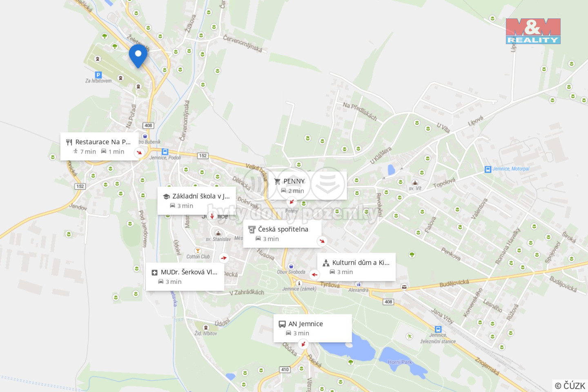The height and width of the screenshot is (392, 588).
Task: Select the MUDr. Šerková Vl... doctor card
Action: pyautogui.click(x=185, y=276)
